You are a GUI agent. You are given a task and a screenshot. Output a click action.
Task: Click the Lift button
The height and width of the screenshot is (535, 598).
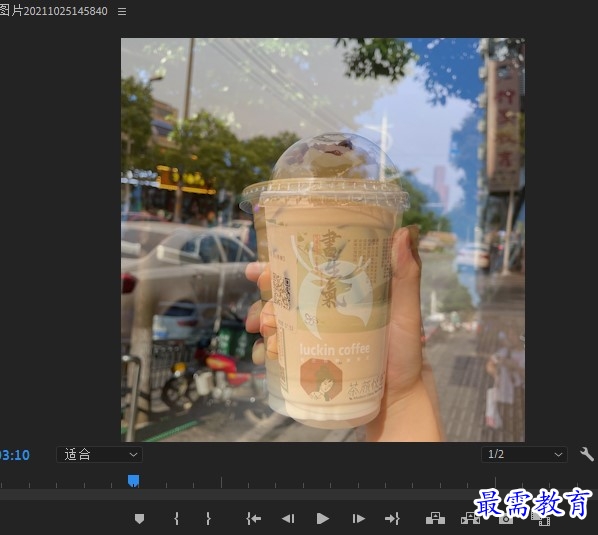pyautogui.click(x=435, y=519)
